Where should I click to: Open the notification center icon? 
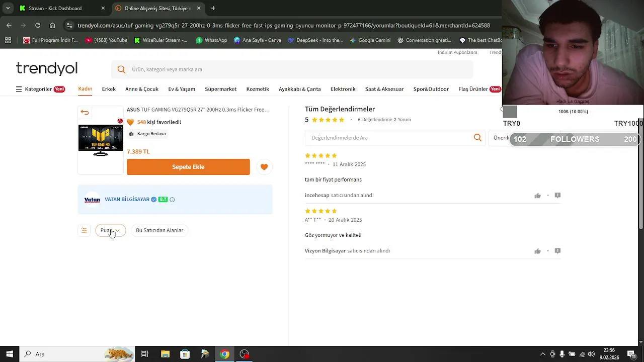point(631,354)
